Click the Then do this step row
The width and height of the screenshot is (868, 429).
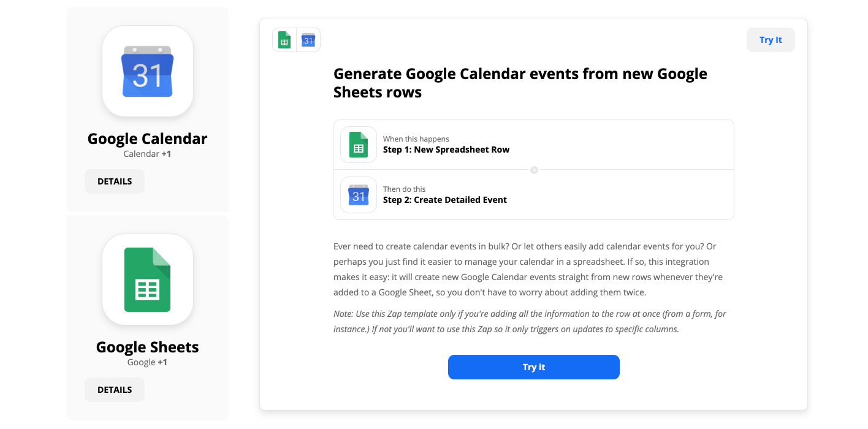tap(533, 194)
